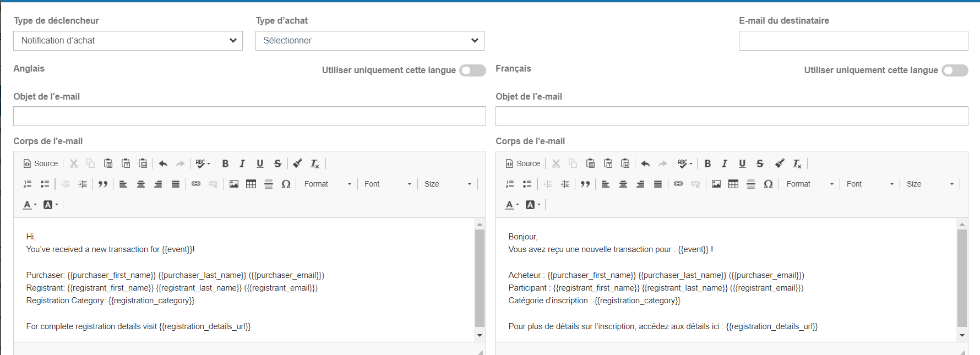This screenshot has width=980, height=355.
Task: Expand Format dropdown in English editor
Action: coord(328,184)
